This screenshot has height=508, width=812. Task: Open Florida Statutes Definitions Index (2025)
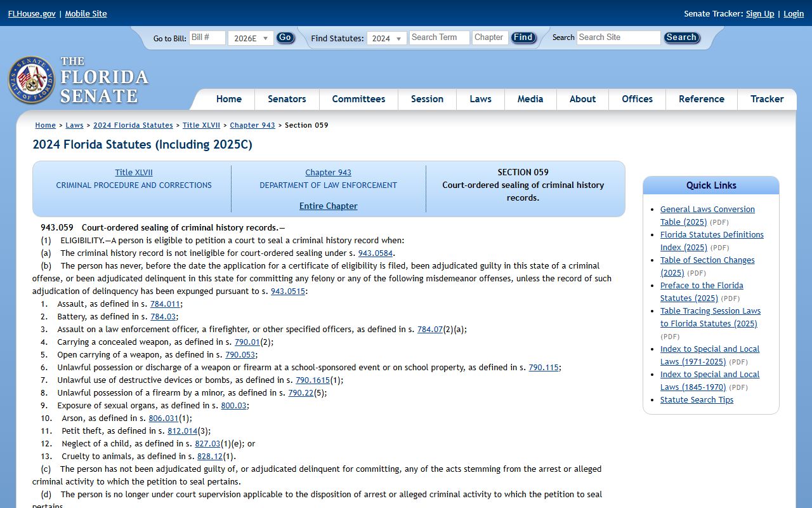[x=712, y=241]
